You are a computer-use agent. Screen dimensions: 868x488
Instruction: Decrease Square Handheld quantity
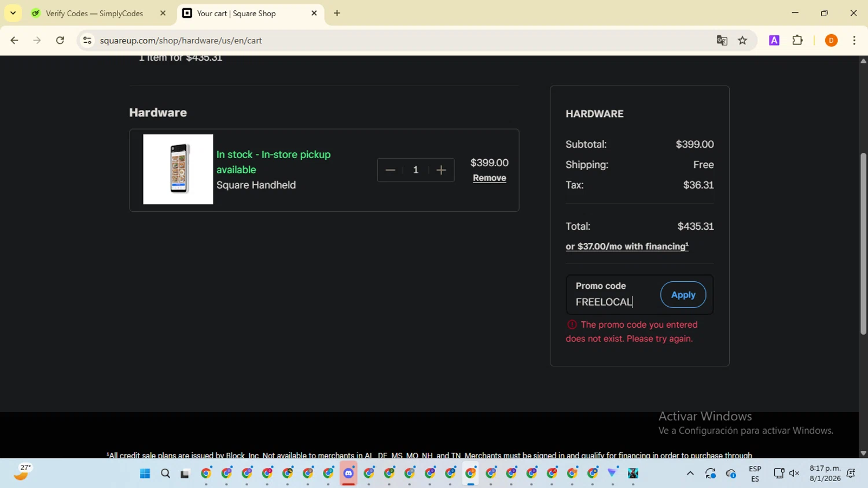[x=390, y=170]
